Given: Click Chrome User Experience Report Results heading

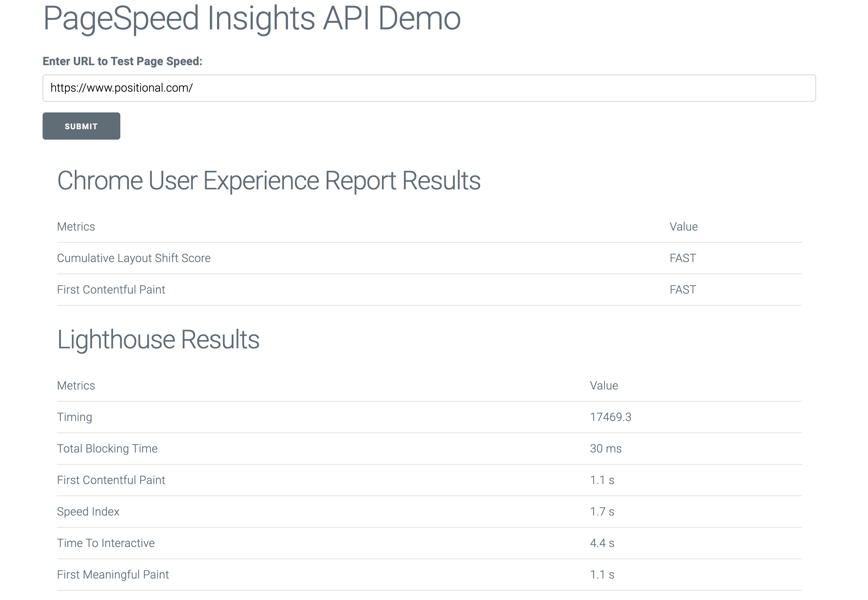Looking at the screenshot, I should (269, 181).
